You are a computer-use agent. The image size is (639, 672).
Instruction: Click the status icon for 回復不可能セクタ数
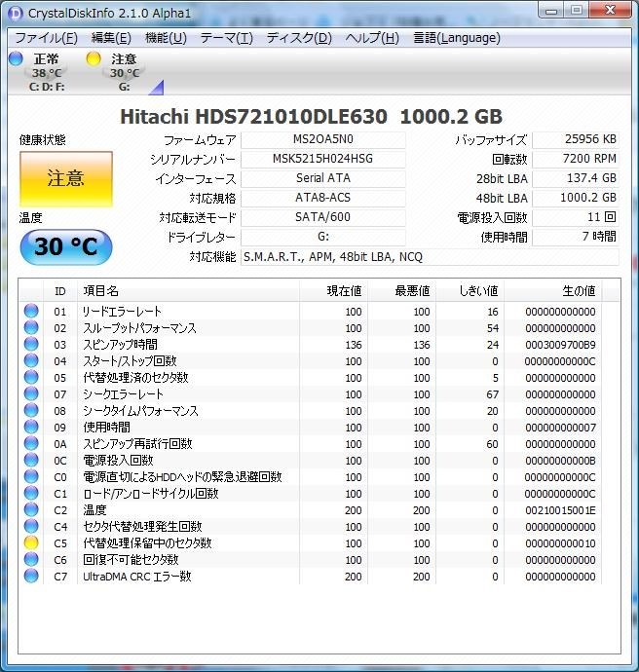click(31, 559)
